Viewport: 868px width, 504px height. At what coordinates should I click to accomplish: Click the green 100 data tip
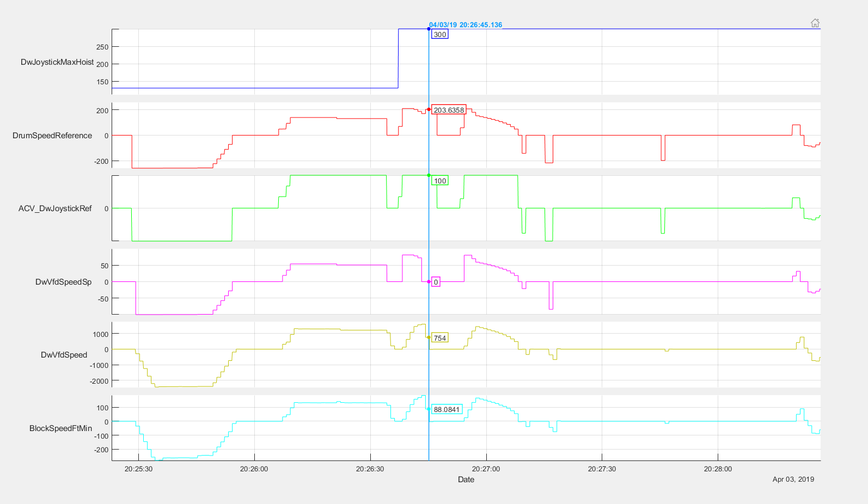pyautogui.click(x=440, y=181)
